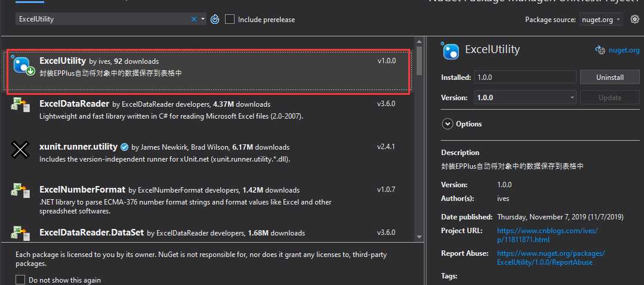Open the Package source dropdown

600,20
